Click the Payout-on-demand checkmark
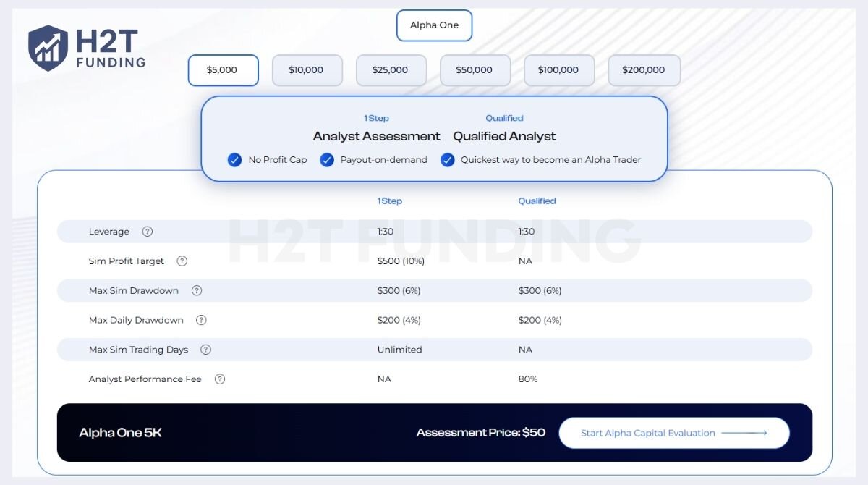The width and height of the screenshot is (868, 485). pos(327,160)
